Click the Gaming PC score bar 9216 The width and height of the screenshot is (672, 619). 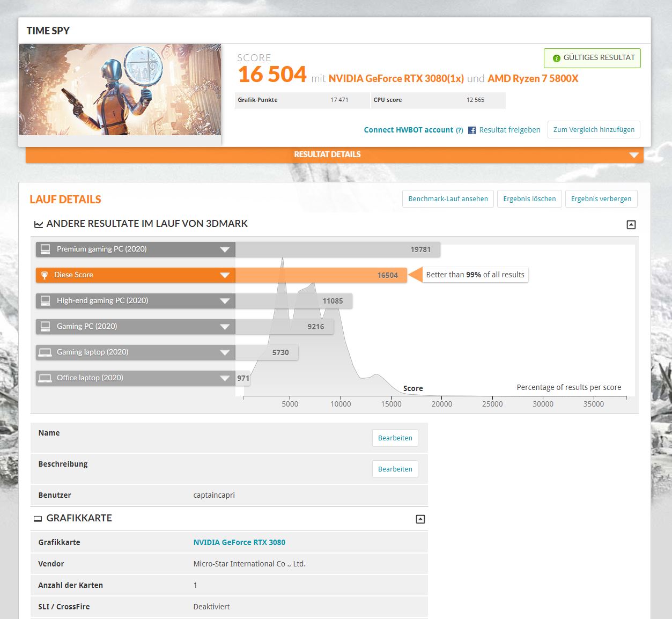(284, 327)
